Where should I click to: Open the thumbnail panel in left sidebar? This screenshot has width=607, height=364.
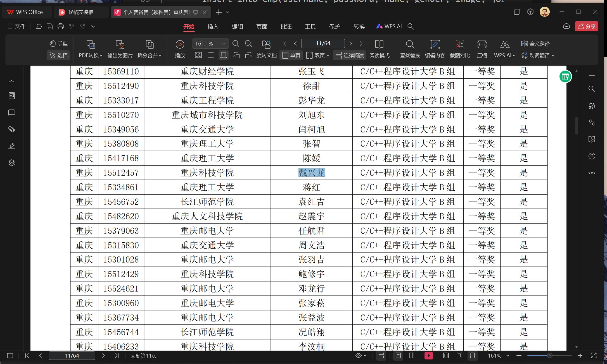point(11,96)
